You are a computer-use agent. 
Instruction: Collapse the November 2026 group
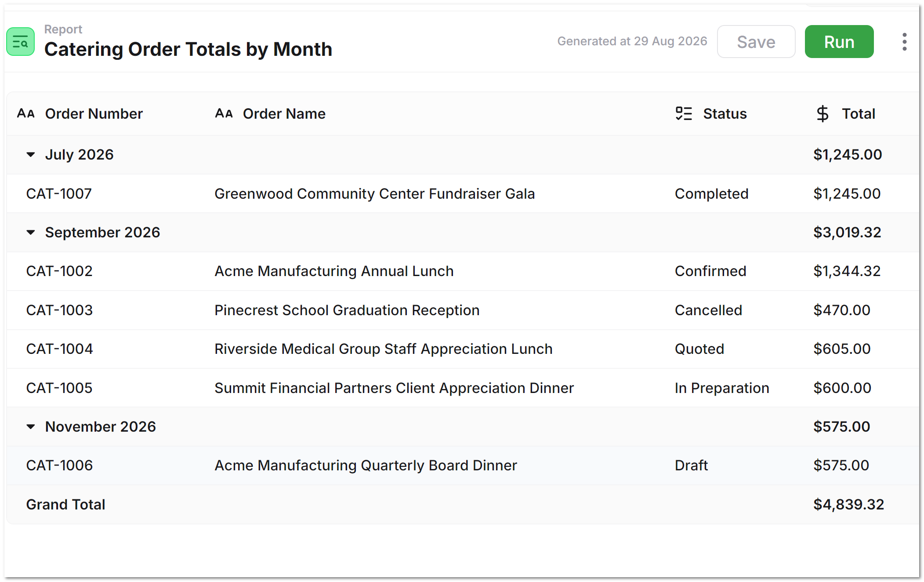[31, 426]
